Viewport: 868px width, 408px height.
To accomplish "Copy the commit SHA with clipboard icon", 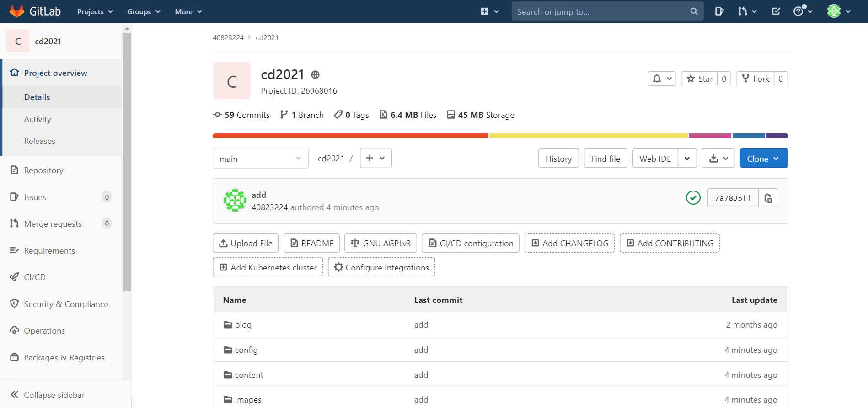I will click(x=768, y=198).
